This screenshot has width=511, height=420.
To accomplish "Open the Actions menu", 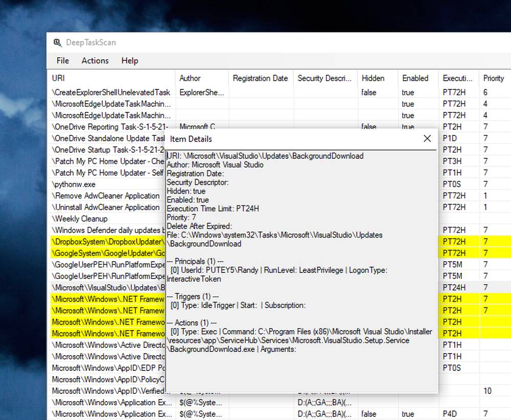I will pyautogui.click(x=95, y=61).
